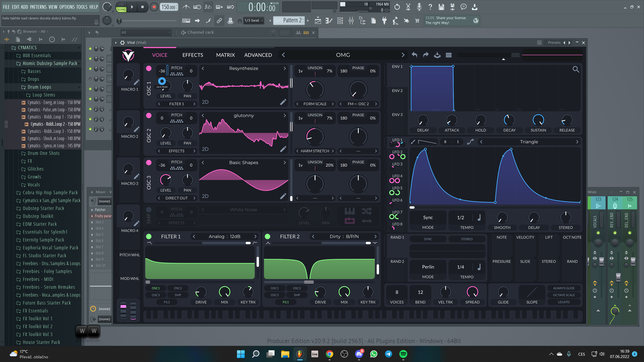Screen dimensions: 644x362
Task: Click the Vital save preset icon
Action: pyautogui.click(x=437, y=55)
